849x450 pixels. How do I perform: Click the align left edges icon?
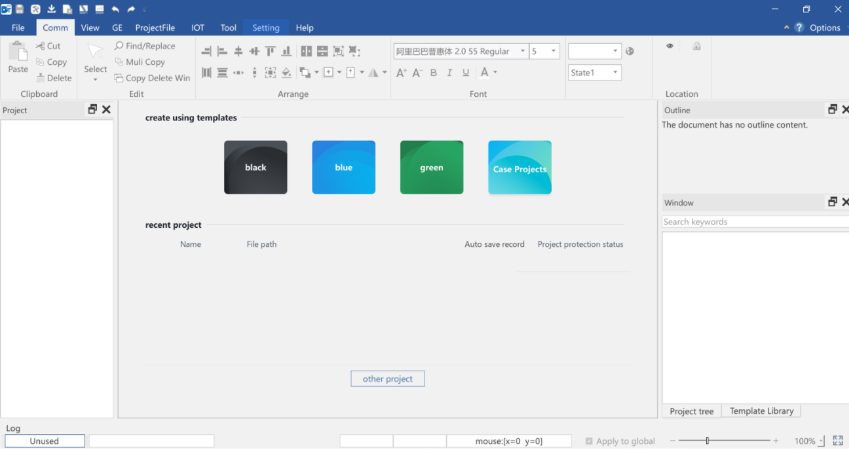pyautogui.click(x=222, y=51)
